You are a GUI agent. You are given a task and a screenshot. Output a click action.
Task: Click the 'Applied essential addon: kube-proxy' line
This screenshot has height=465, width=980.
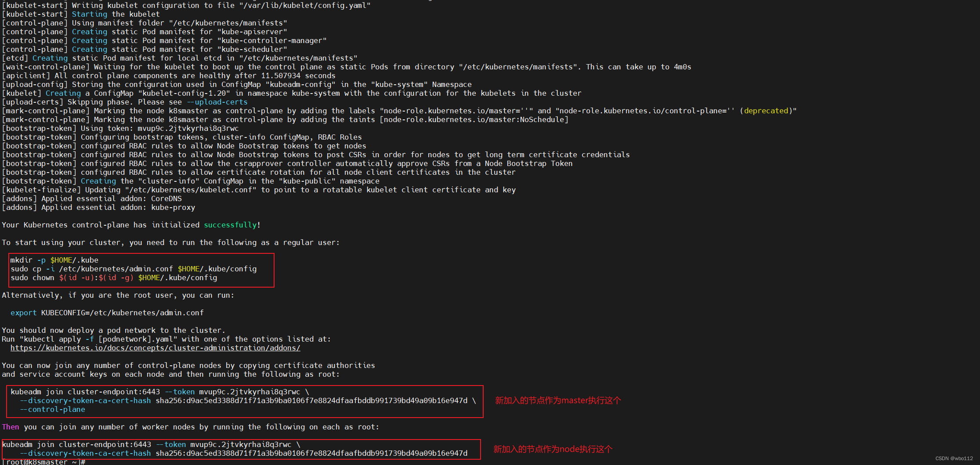[x=98, y=207]
